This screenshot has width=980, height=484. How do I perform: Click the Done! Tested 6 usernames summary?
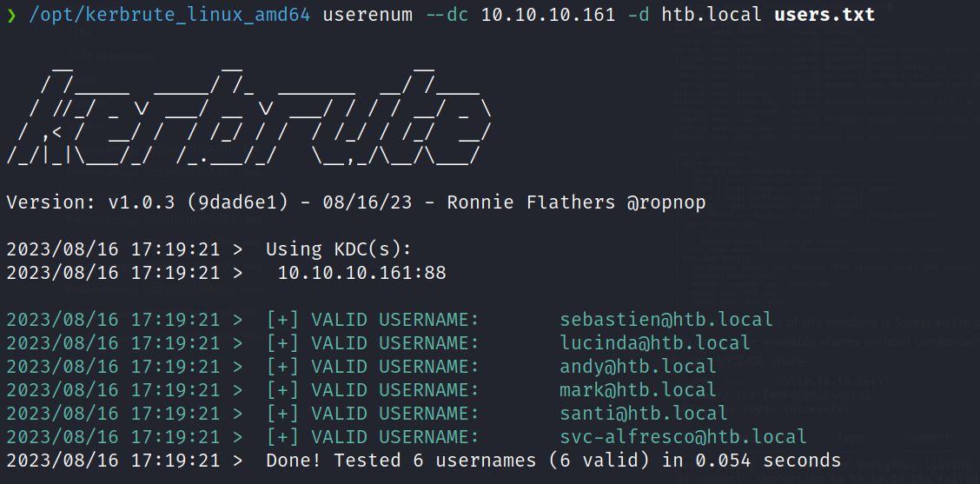click(553, 461)
